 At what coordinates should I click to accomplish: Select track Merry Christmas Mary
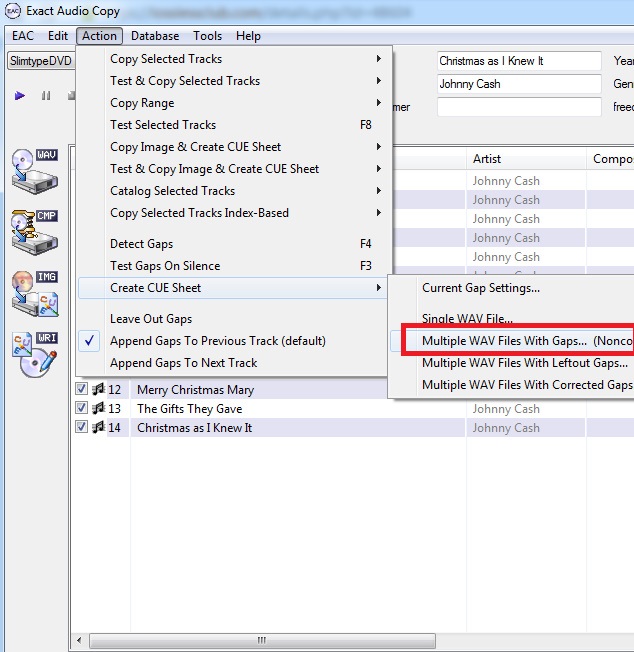pos(195,390)
